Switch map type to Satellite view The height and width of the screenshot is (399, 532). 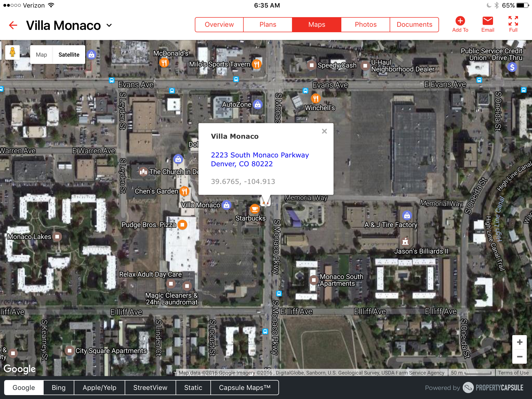69,55
